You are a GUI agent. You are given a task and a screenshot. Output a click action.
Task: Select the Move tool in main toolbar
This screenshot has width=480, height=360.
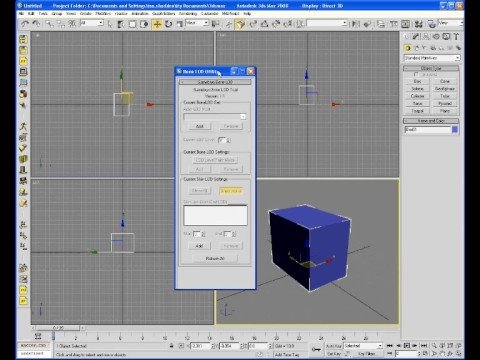[x=157, y=24]
